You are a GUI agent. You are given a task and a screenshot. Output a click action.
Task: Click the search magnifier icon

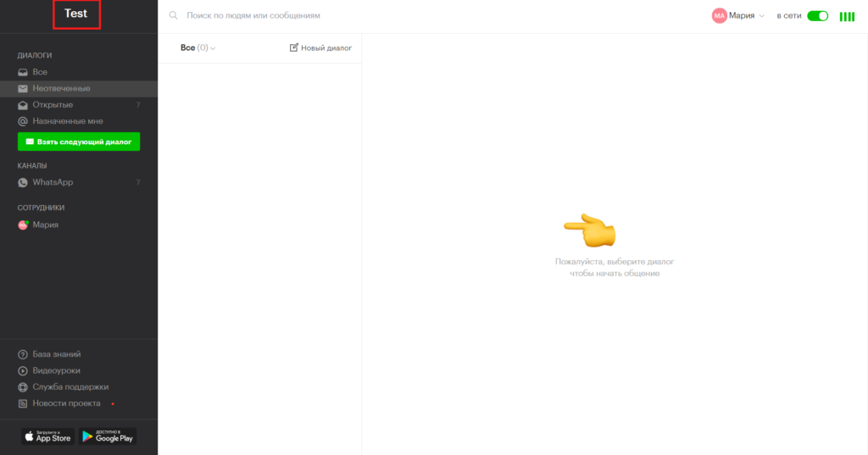tap(173, 15)
